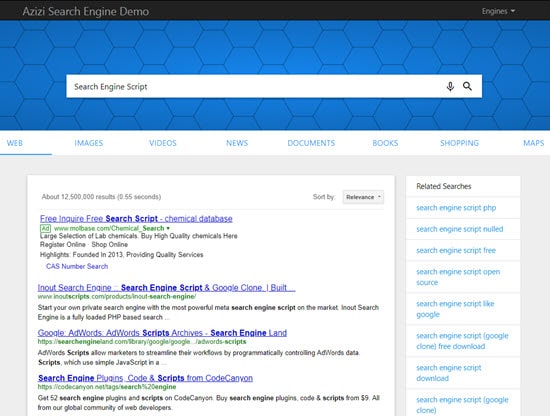The image size is (550, 416).
Task: Switch to the Images tab
Action: 89,143
